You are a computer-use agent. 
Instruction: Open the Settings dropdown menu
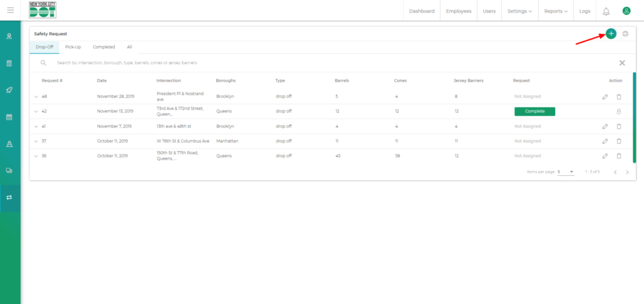[x=519, y=11]
